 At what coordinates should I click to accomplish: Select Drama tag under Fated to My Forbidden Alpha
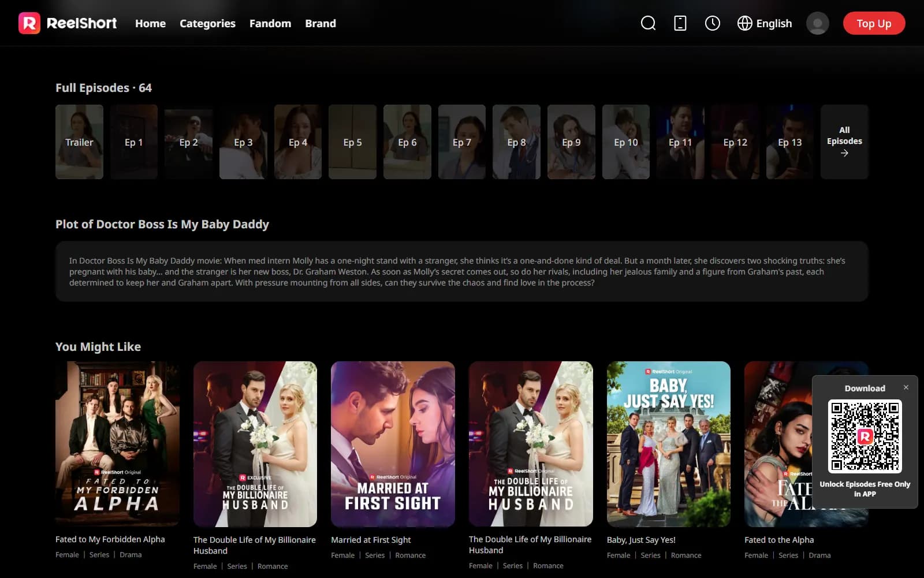coord(131,555)
